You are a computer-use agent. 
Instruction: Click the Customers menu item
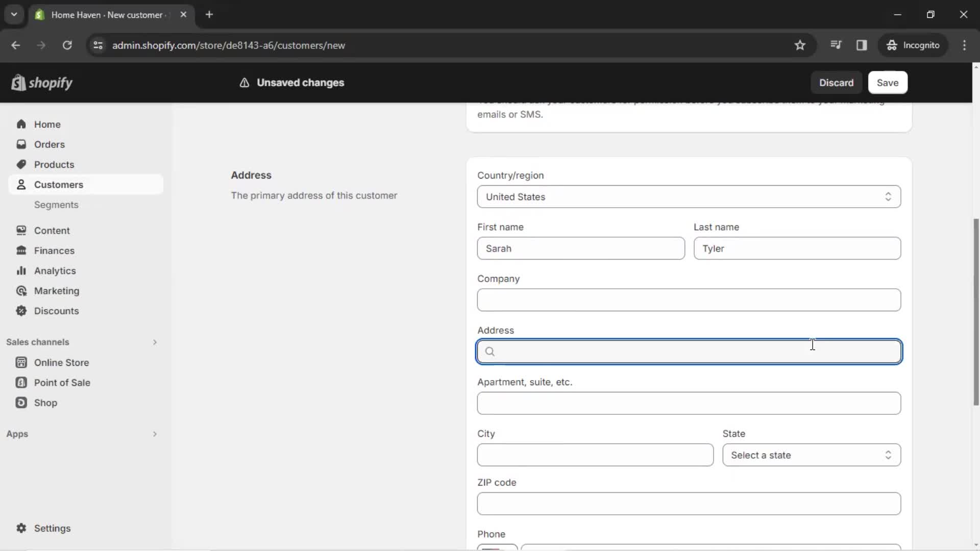coord(59,184)
